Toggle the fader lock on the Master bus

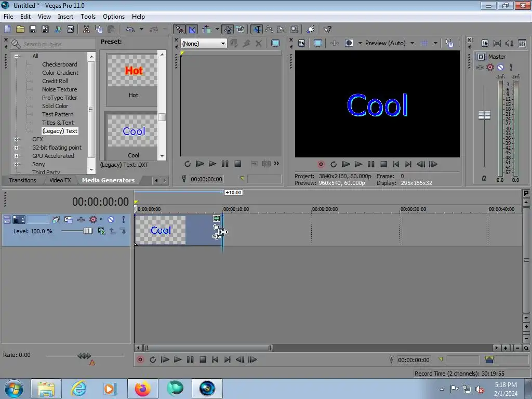click(484, 178)
